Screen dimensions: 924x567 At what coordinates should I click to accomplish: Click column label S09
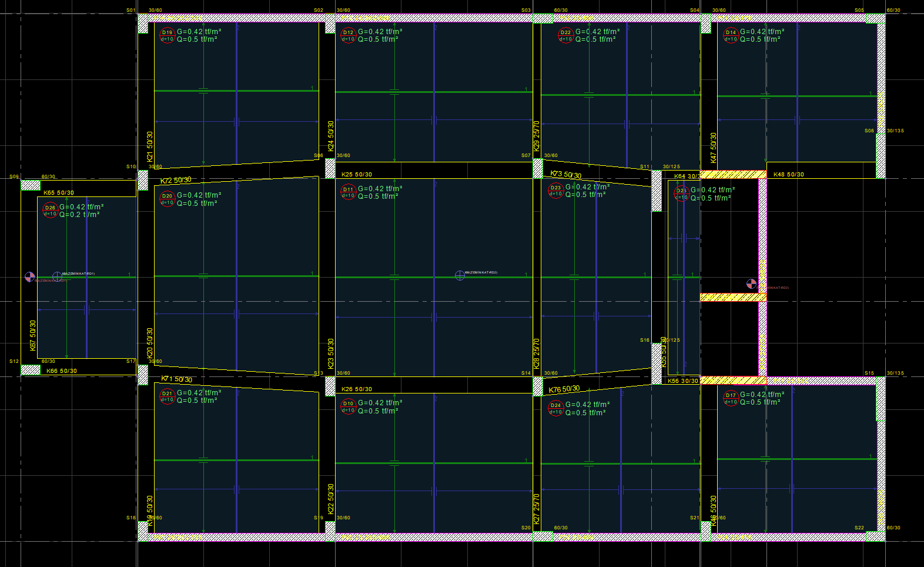point(14,177)
